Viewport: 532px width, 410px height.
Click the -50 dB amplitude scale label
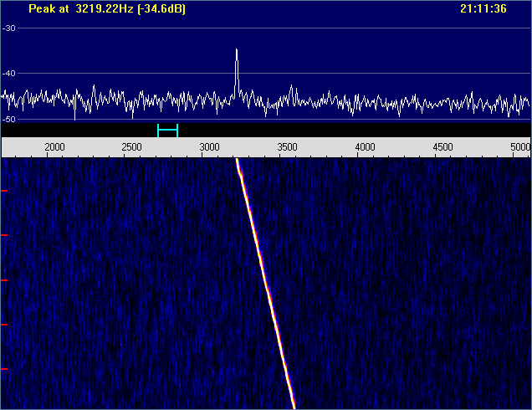9,119
